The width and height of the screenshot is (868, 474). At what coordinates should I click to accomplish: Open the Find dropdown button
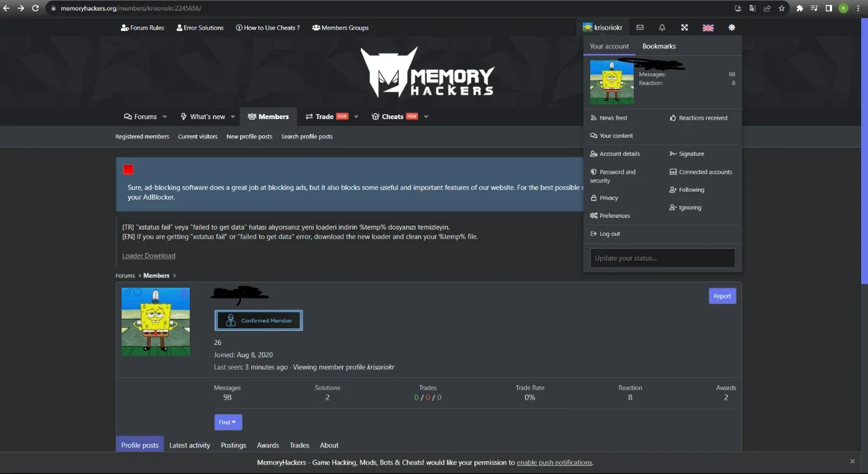[228, 422]
